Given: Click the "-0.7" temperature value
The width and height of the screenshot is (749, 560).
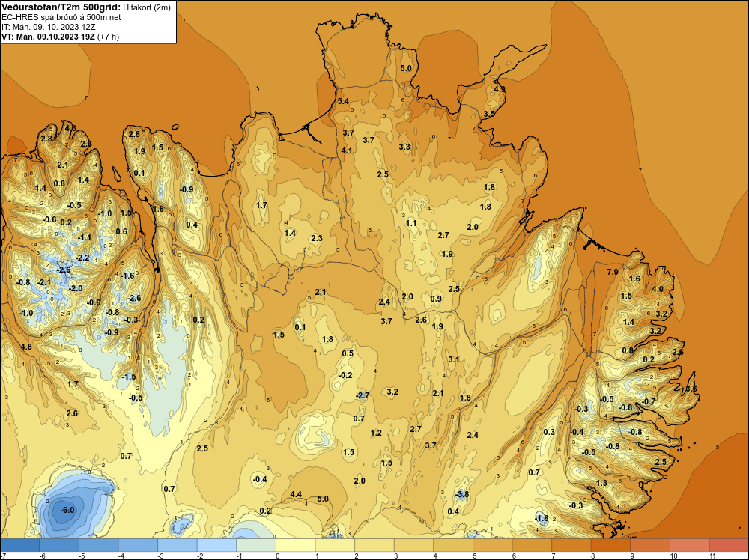Looking at the screenshot, I should point(649,401).
